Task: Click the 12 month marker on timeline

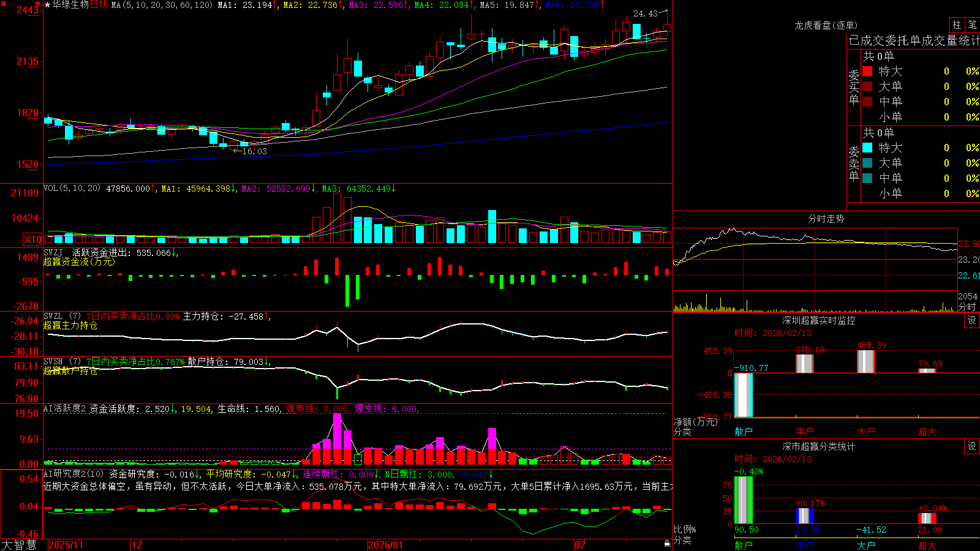Action: 137,545
